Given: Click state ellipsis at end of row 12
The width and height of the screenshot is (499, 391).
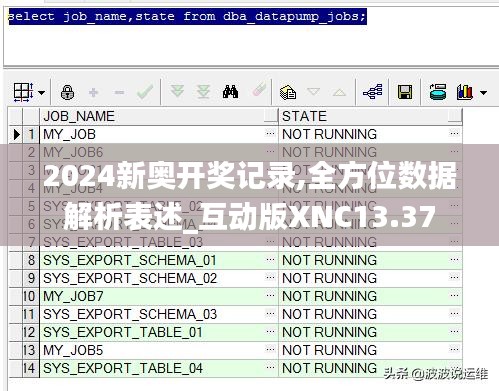Looking at the screenshot, I should click(x=454, y=331).
